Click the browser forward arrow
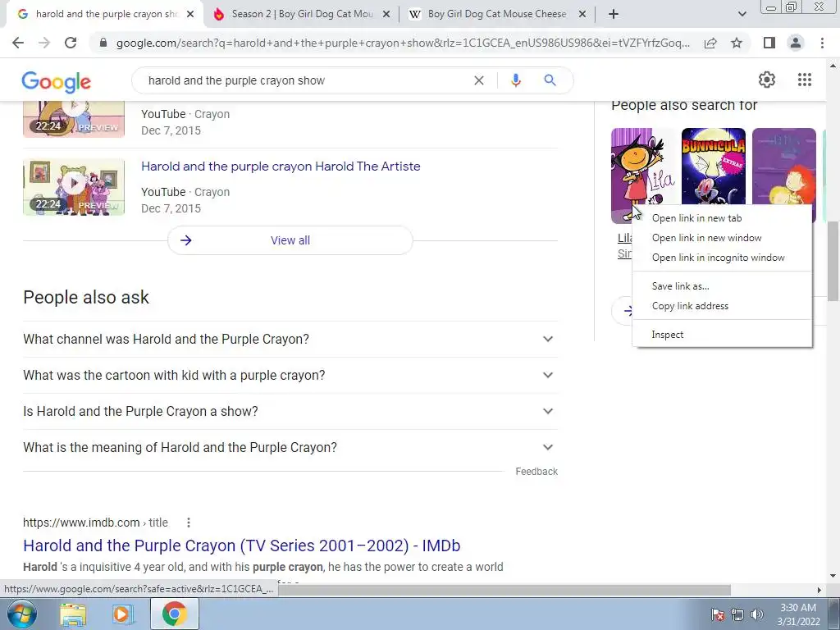This screenshot has height=630, width=840. (44, 43)
